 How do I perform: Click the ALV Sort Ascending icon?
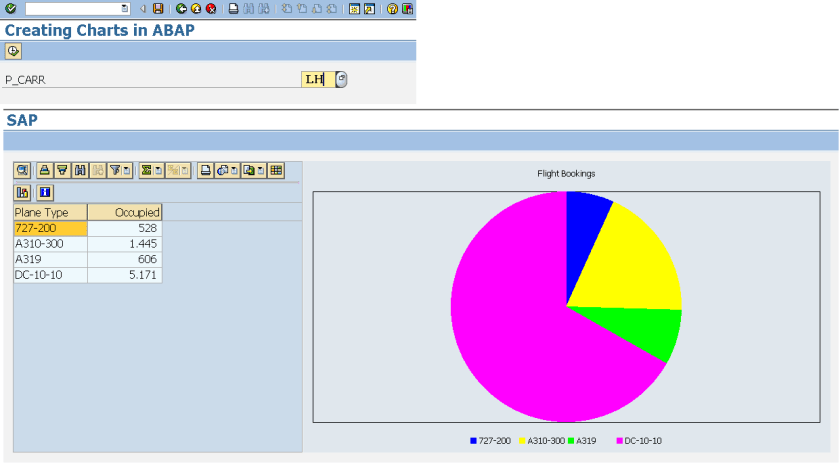(x=44, y=170)
